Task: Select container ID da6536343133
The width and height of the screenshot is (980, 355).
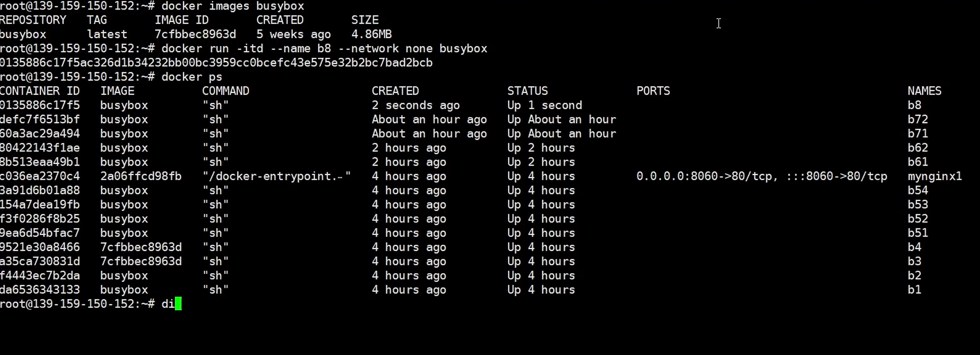Action: pyautogui.click(x=40, y=290)
